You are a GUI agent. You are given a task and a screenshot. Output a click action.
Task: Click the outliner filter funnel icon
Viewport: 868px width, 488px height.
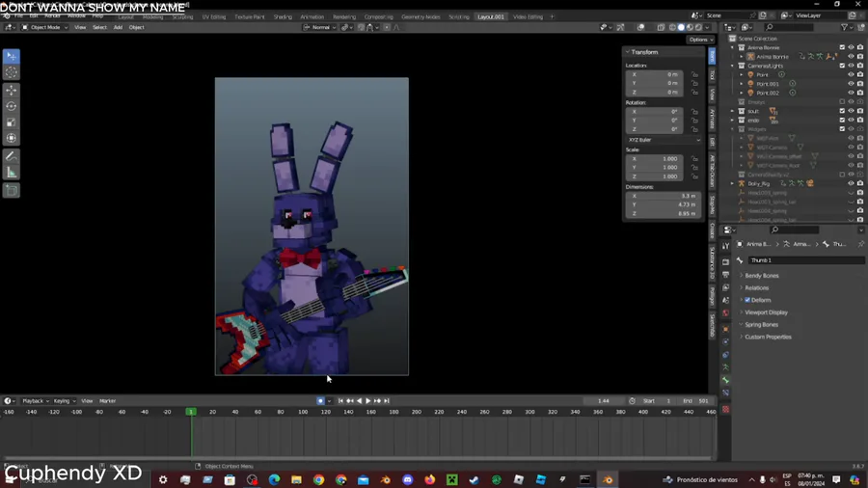(844, 27)
